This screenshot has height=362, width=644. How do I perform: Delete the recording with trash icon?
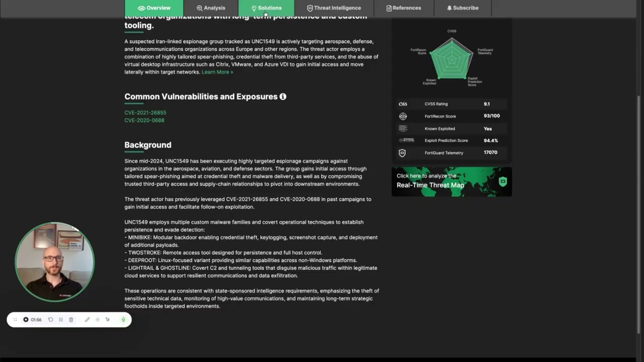(x=71, y=320)
